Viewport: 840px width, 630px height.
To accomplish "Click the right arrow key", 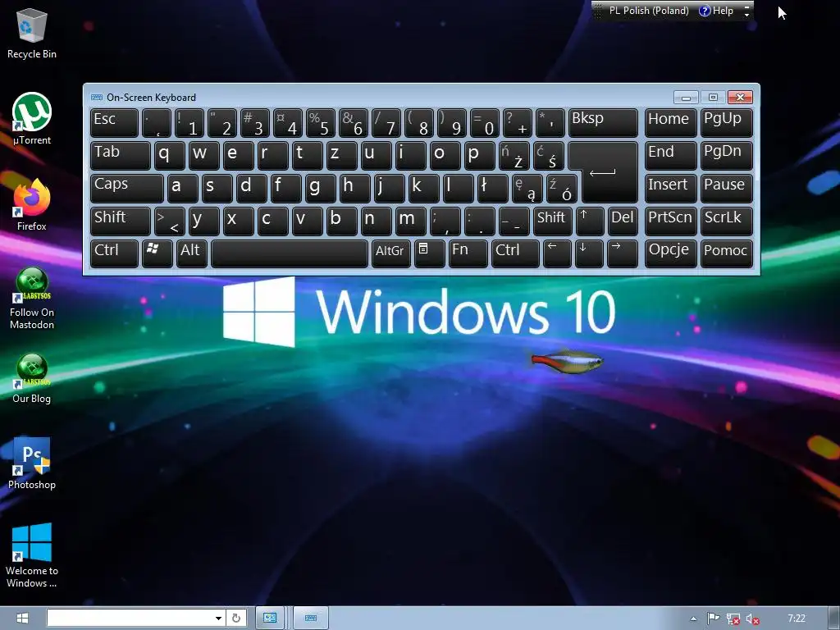I will click(x=622, y=253).
